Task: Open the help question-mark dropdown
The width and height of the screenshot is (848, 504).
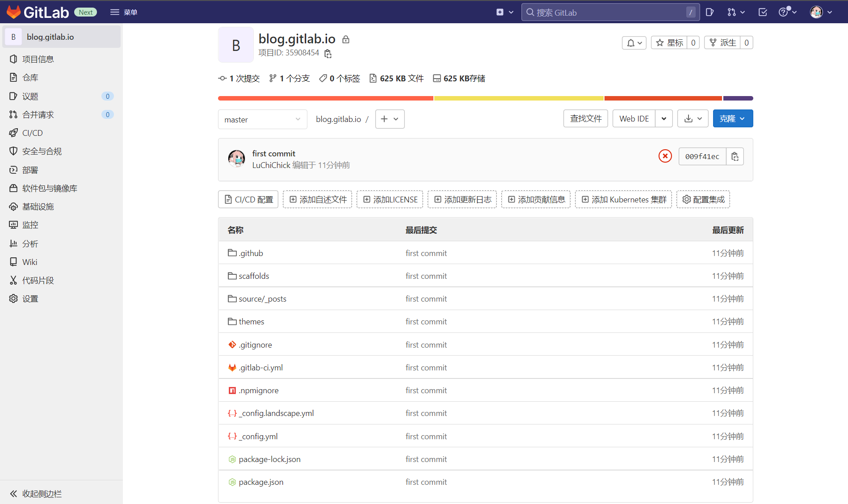Action: pos(788,12)
